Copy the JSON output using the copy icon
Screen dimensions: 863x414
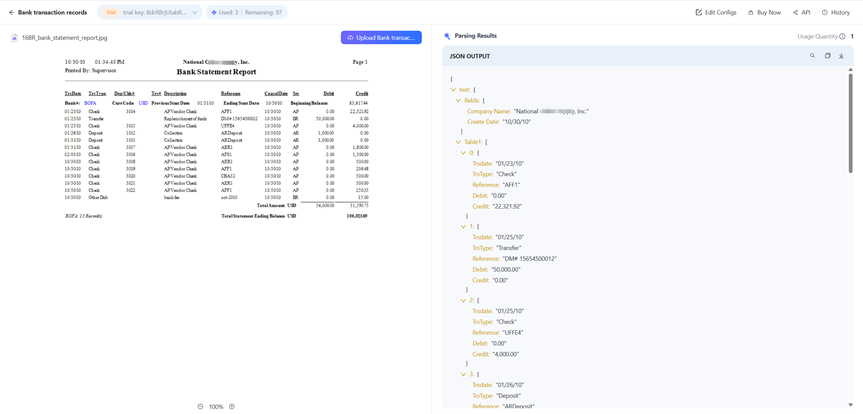point(827,56)
